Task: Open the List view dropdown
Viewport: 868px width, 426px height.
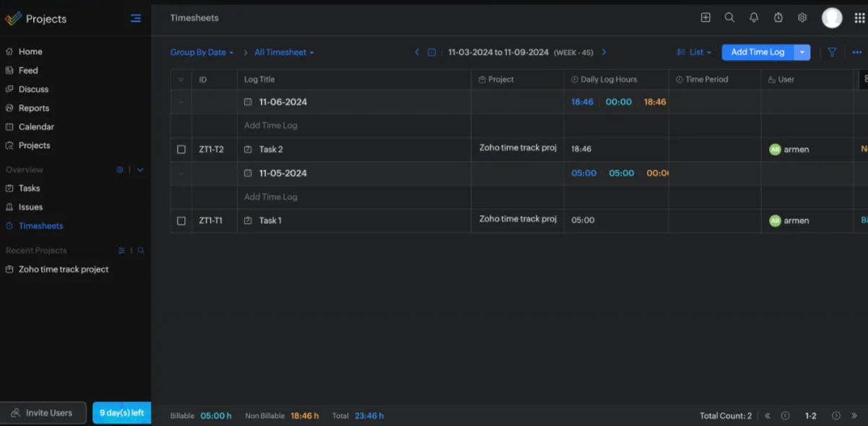Action: click(x=694, y=53)
